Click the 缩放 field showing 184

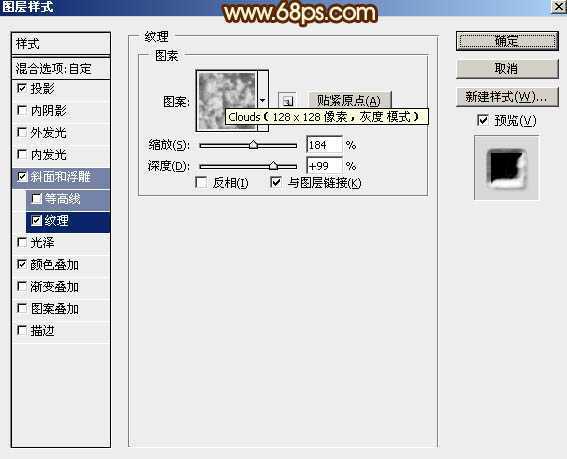pyautogui.click(x=324, y=145)
